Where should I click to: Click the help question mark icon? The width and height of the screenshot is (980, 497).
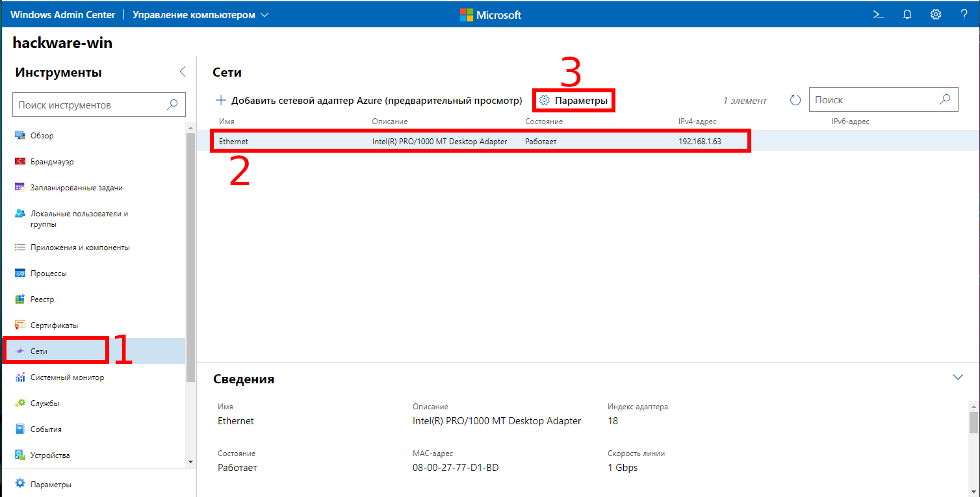[964, 14]
